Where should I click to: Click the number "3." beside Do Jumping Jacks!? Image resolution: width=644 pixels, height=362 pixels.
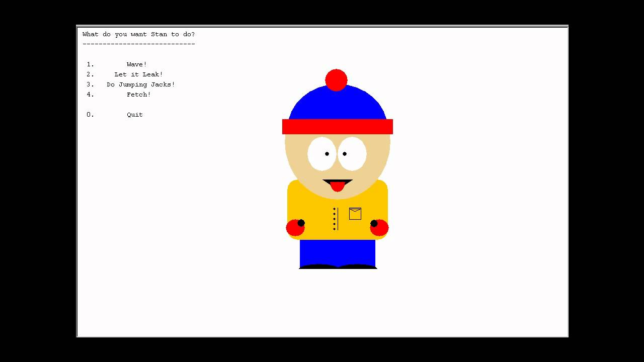tap(91, 84)
